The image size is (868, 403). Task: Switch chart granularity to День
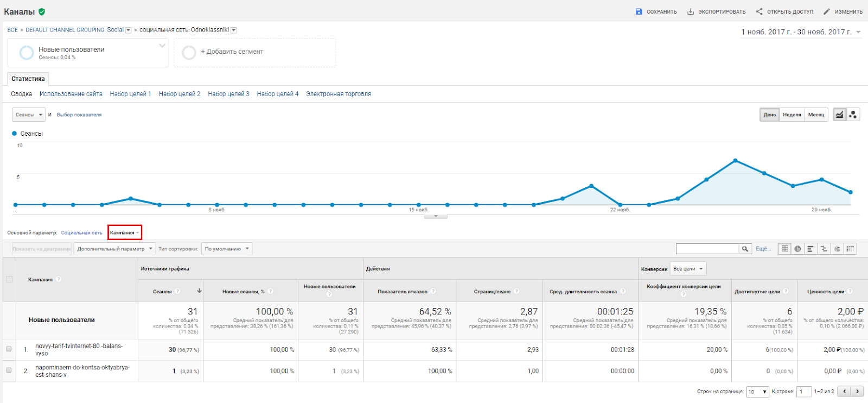(770, 115)
